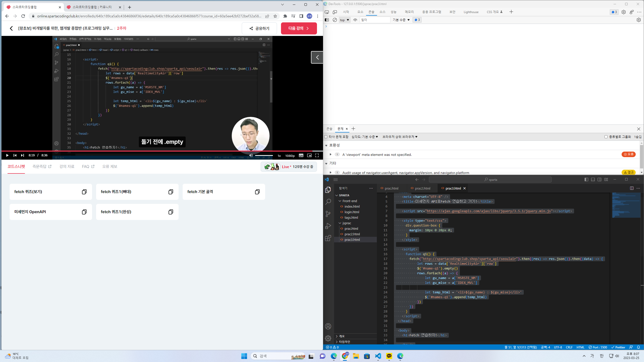The image size is (644, 362).
Task: Toggle picture-in-picture on the video
Action: pyautogui.click(x=309, y=155)
